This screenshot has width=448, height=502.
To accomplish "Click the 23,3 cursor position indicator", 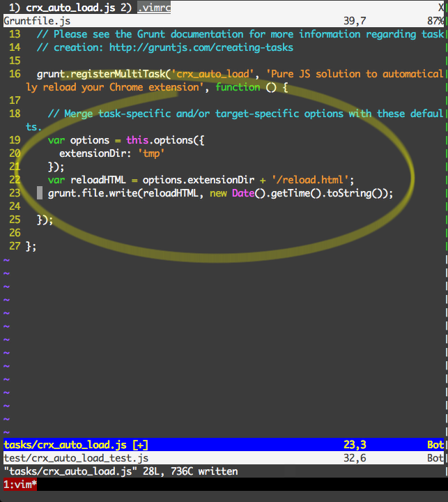I will click(x=355, y=445).
